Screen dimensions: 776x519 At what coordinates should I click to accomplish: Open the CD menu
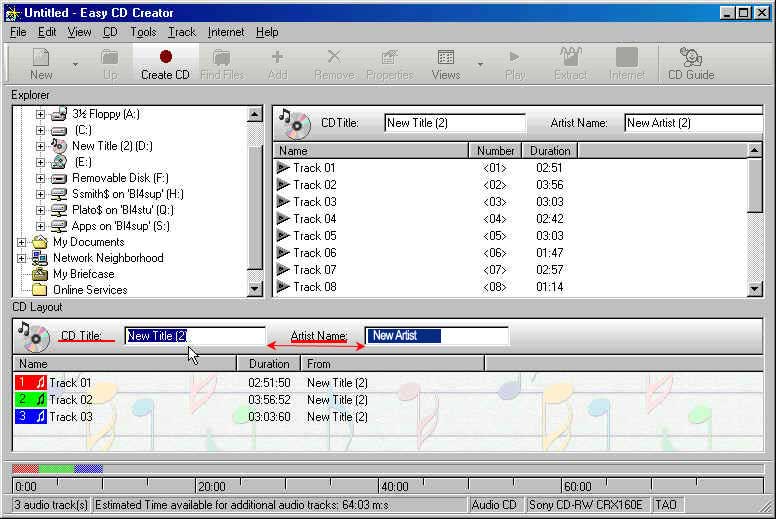pos(110,32)
